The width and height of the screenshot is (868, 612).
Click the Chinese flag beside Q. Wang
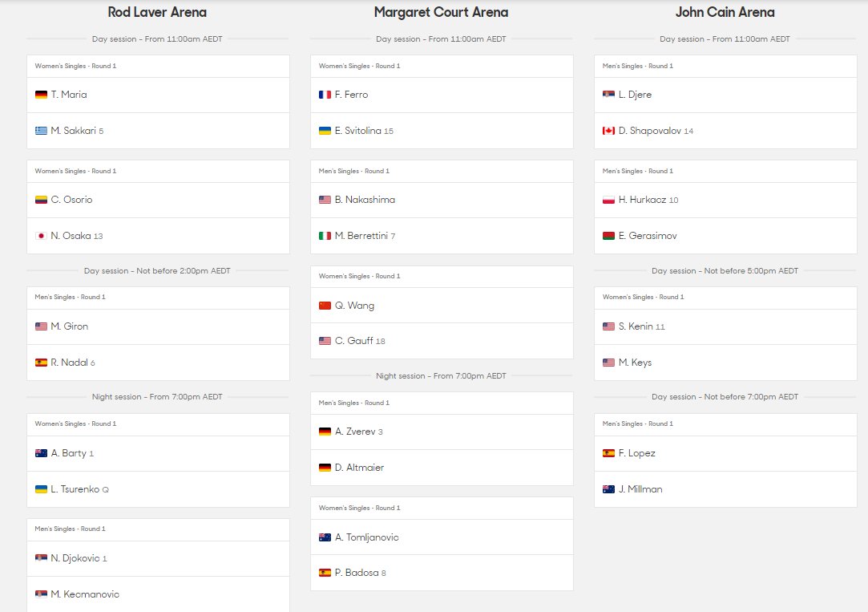[325, 306]
